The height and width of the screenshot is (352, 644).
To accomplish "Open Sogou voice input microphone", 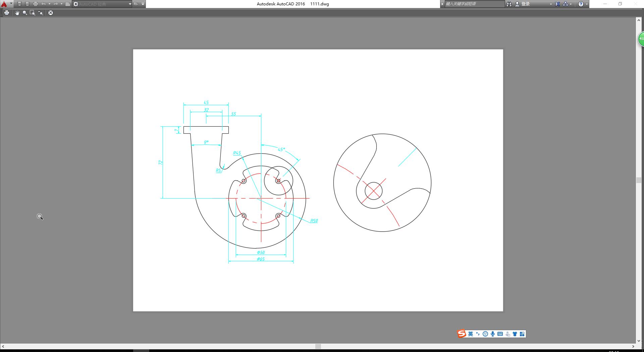I will pyautogui.click(x=493, y=334).
